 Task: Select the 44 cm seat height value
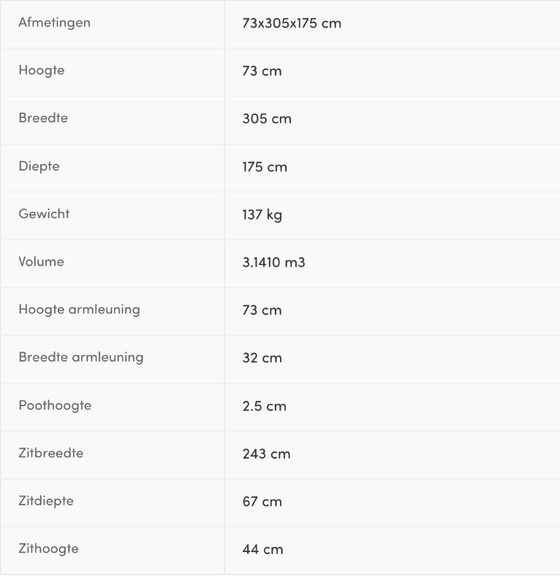[x=263, y=550]
